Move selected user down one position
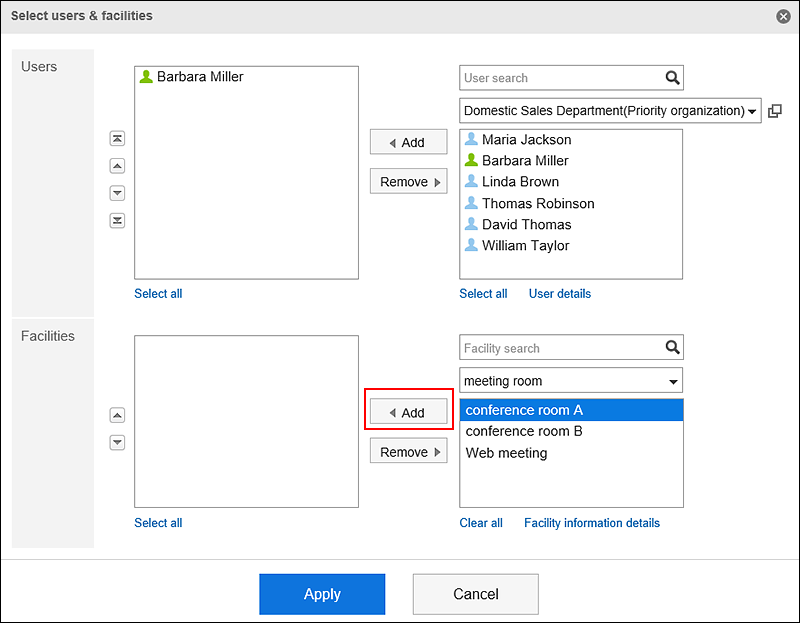 [x=117, y=193]
